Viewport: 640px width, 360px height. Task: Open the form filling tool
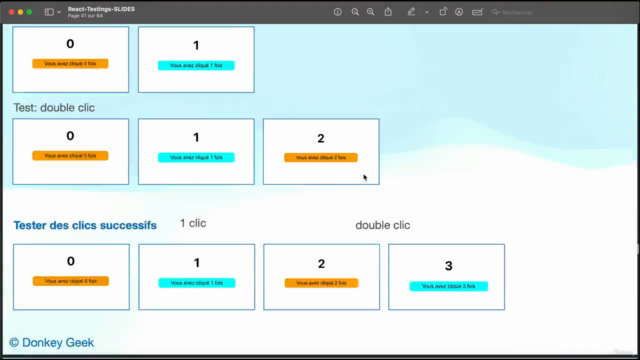pyautogui.click(x=477, y=12)
